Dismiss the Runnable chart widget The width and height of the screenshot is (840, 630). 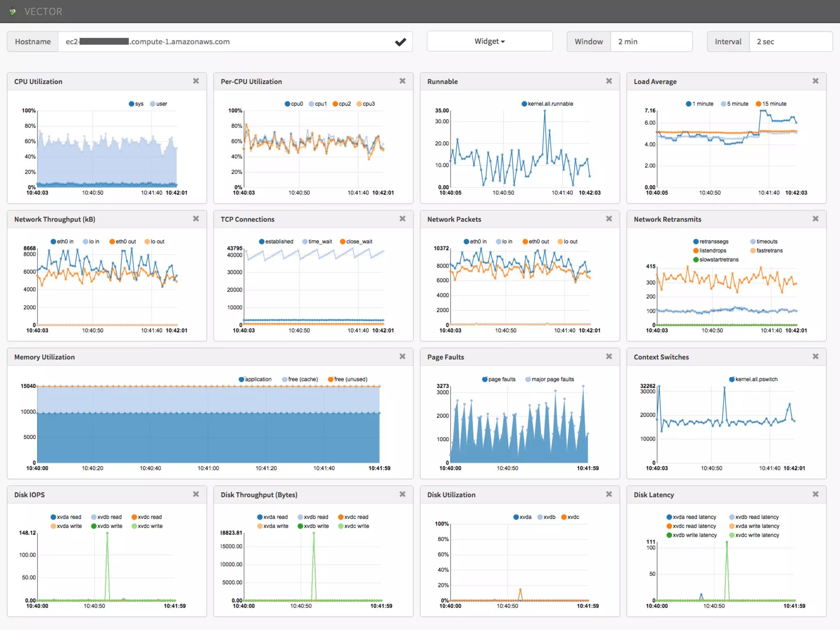(x=609, y=81)
